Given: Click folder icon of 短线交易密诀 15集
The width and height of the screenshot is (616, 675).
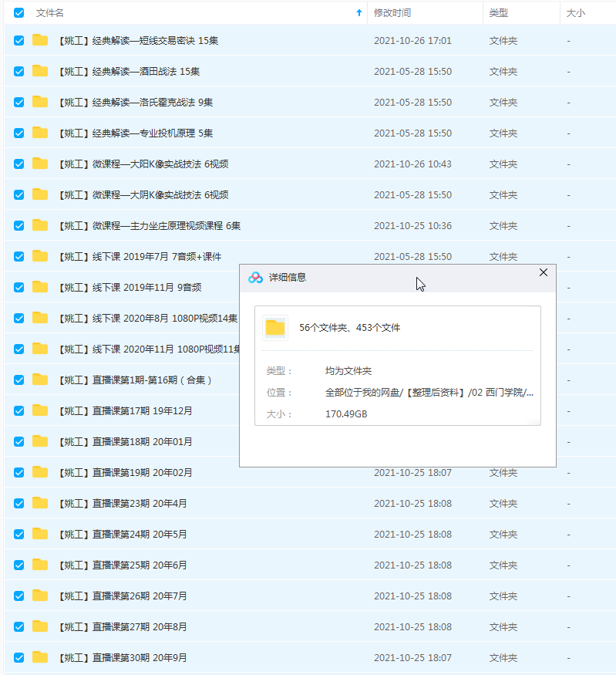Looking at the screenshot, I should click(x=40, y=40).
